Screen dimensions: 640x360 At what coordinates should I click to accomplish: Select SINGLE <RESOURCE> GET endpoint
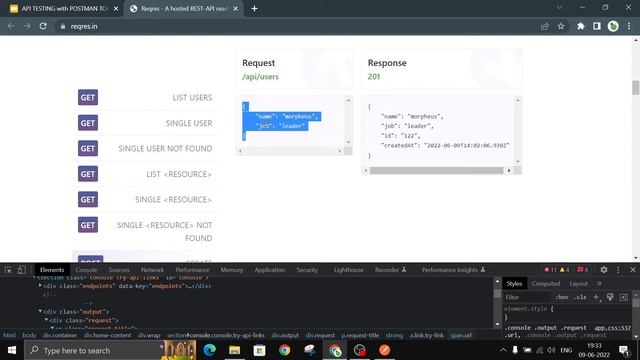145,200
